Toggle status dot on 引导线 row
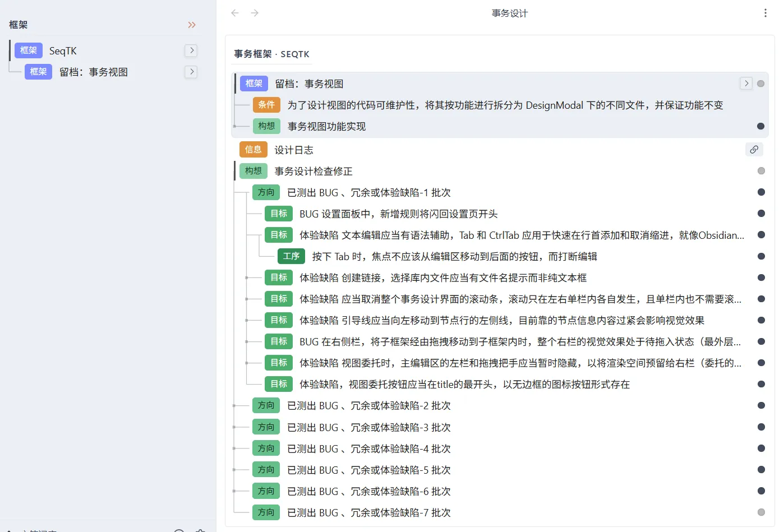 pyautogui.click(x=761, y=320)
